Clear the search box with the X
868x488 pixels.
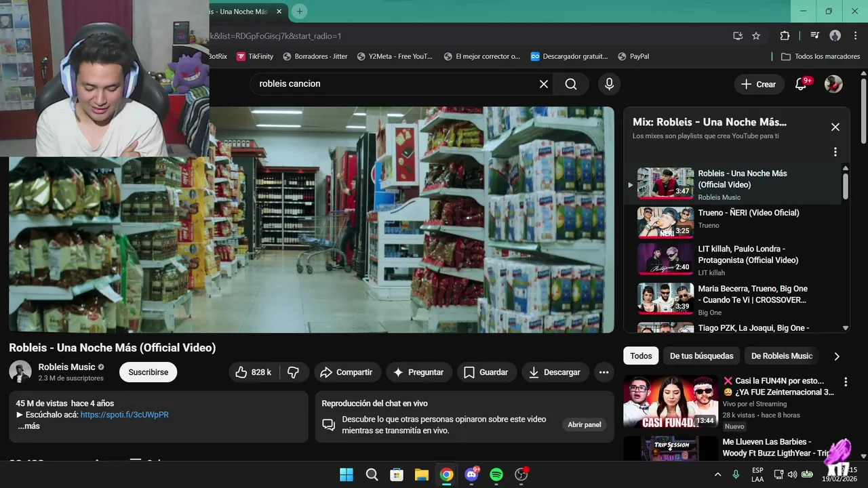(544, 84)
